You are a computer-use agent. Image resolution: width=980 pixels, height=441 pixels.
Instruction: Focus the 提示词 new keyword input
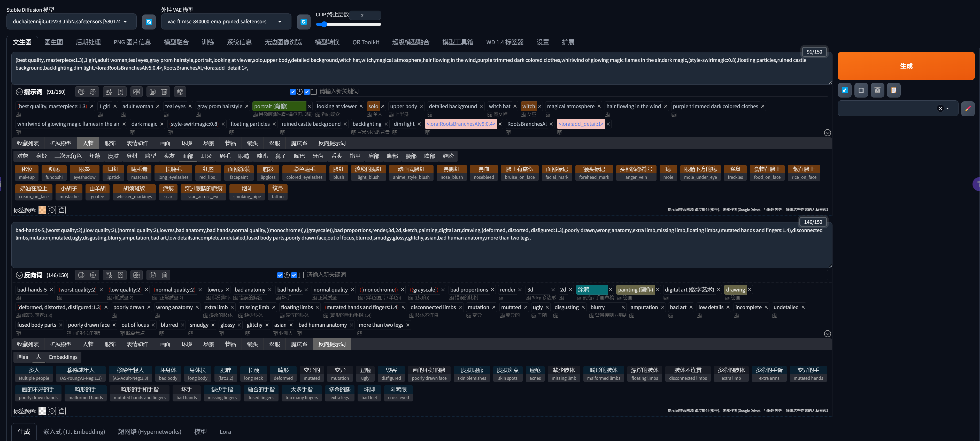[x=573, y=91]
